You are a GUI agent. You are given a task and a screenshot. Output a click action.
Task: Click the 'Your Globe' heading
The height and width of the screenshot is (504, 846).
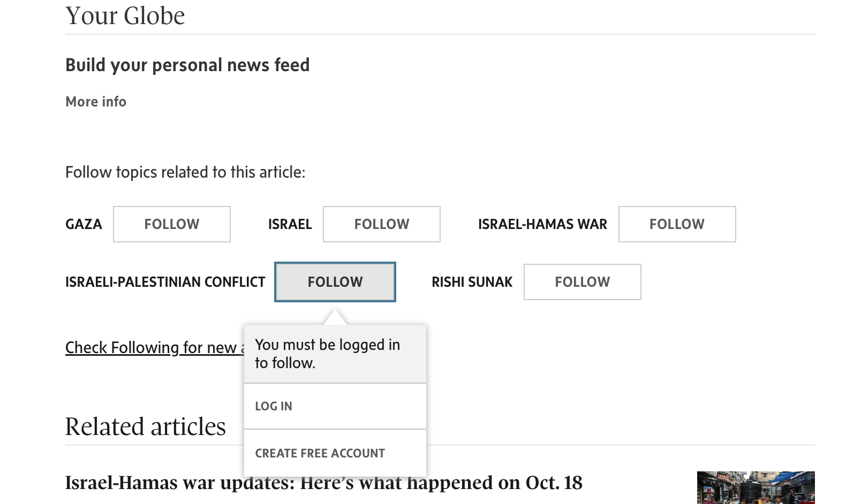125,16
